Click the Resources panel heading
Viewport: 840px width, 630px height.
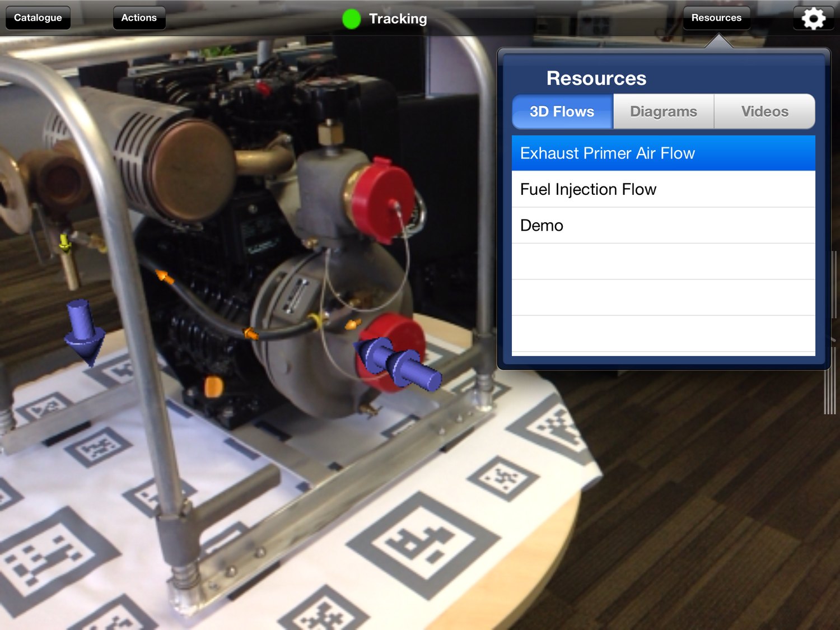tap(596, 78)
